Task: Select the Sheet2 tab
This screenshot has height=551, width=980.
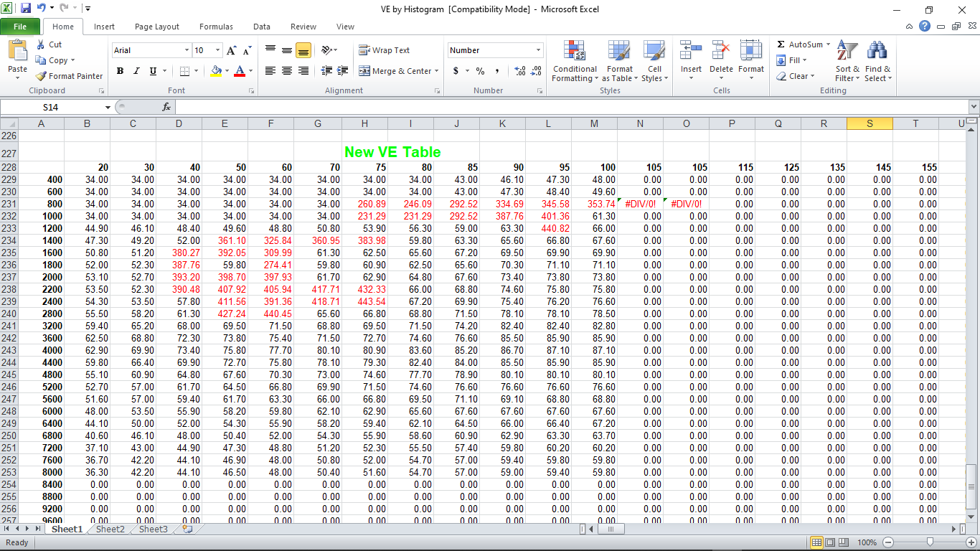Action: (109, 529)
